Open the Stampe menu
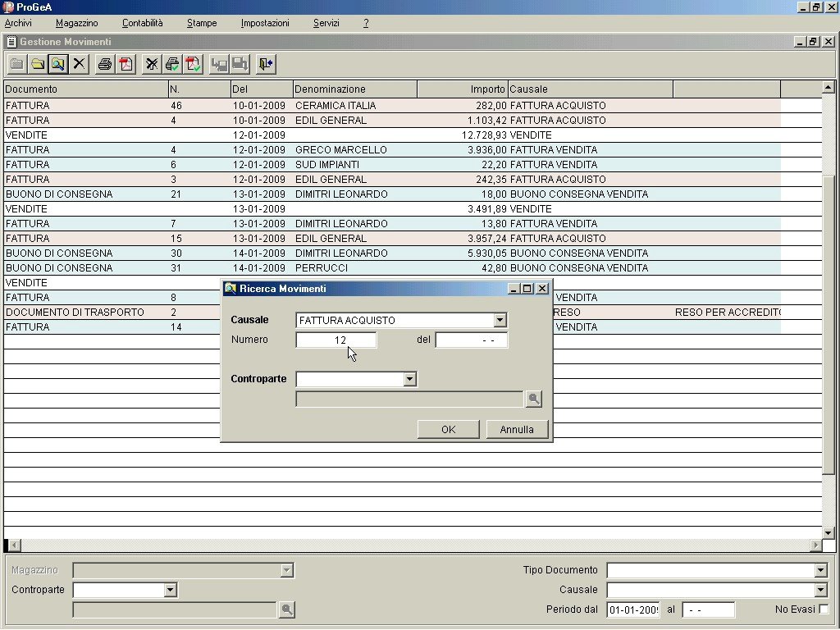 pos(202,23)
